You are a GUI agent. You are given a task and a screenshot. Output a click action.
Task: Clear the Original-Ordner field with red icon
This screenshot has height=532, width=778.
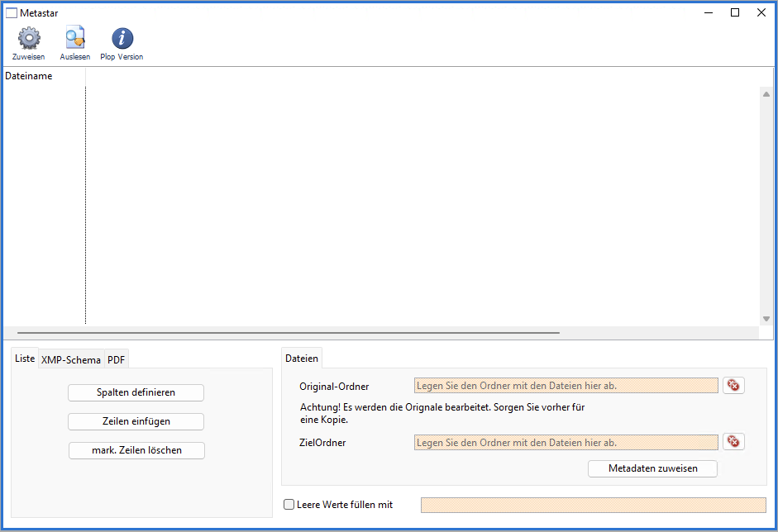click(733, 385)
